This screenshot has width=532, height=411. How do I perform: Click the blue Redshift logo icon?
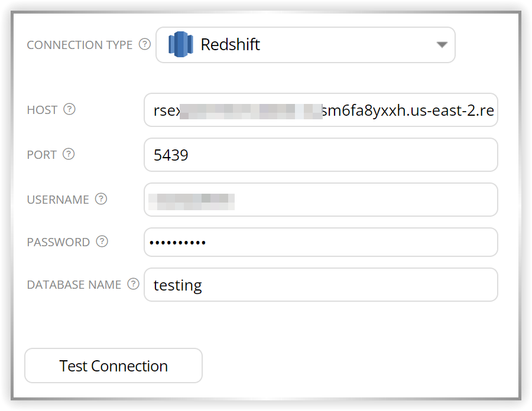pos(181,44)
